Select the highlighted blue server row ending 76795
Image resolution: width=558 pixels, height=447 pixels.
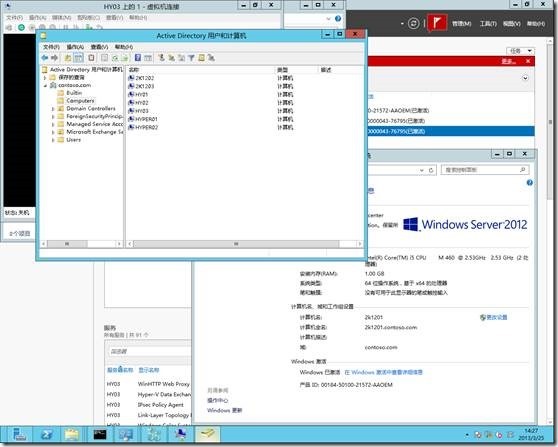pos(450,131)
